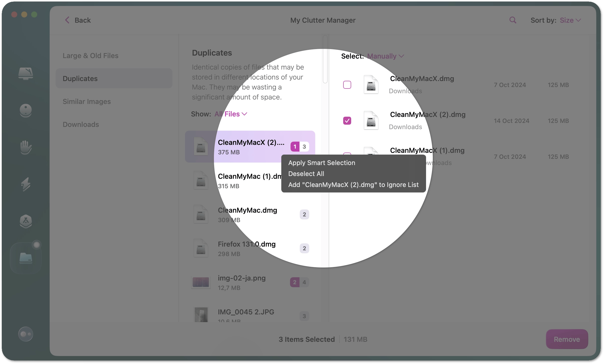Select the CleanMyMac (1).dmg 315 MB group
This screenshot has width=604, height=364.
(250, 180)
